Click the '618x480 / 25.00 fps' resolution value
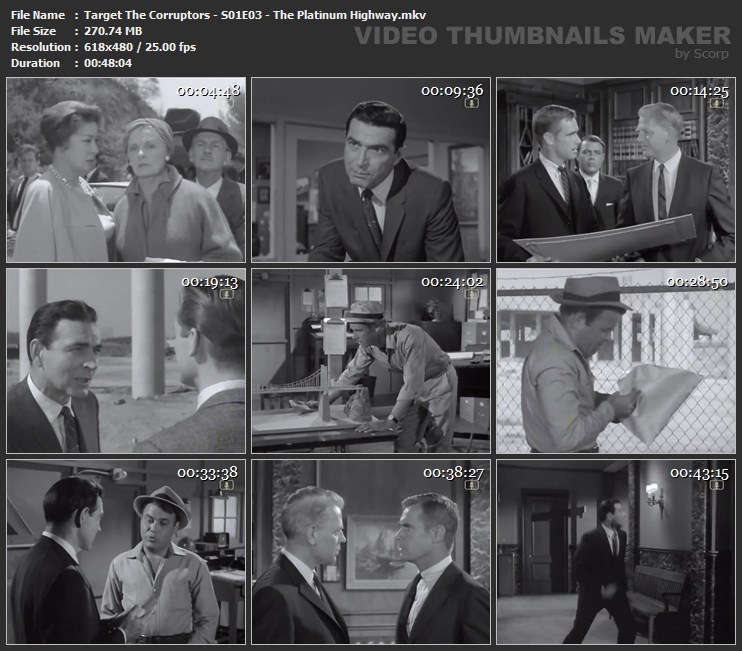 pos(140,47)
